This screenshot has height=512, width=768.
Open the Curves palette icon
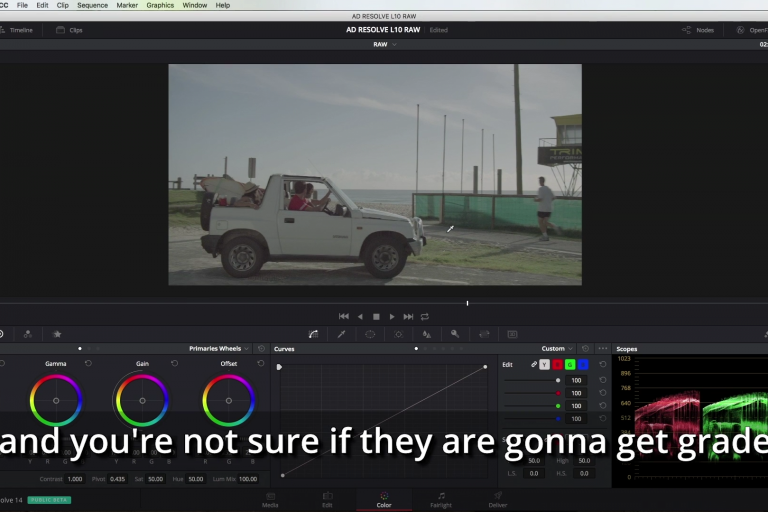[x=313, y=334]
